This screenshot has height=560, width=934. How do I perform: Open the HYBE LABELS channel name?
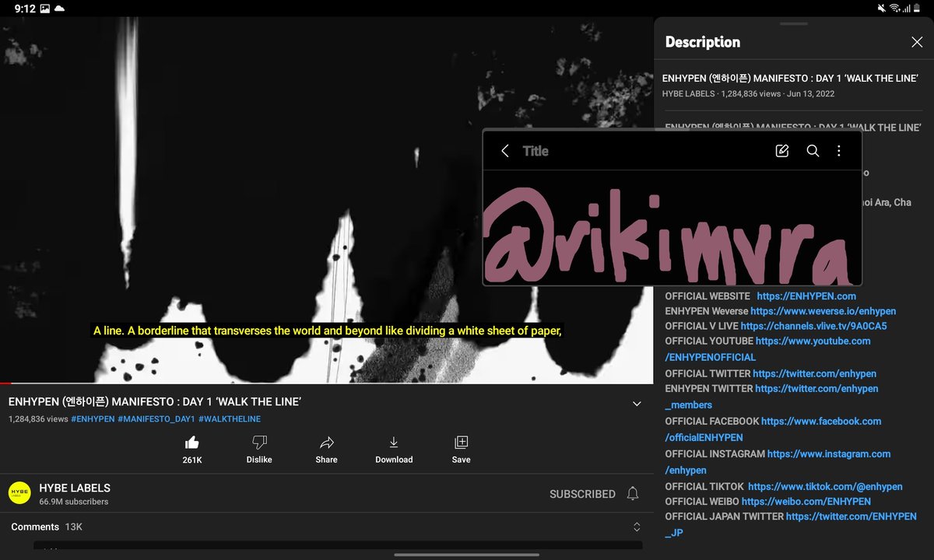75,488
